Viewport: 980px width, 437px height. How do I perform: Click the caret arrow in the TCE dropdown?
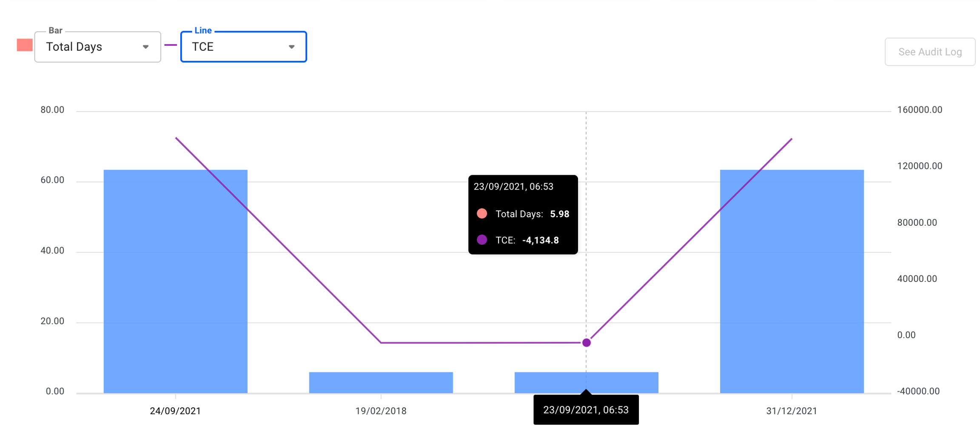pos(291,47)
